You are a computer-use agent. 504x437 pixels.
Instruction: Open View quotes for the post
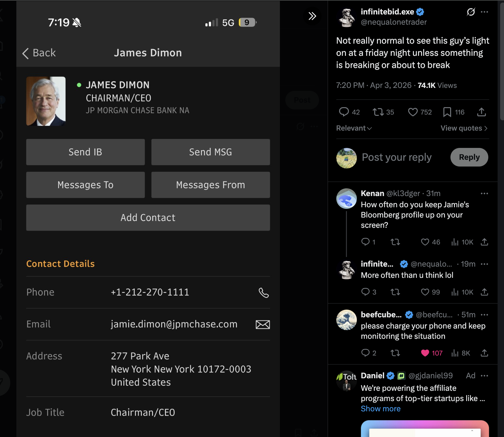(x=464, y=128)
